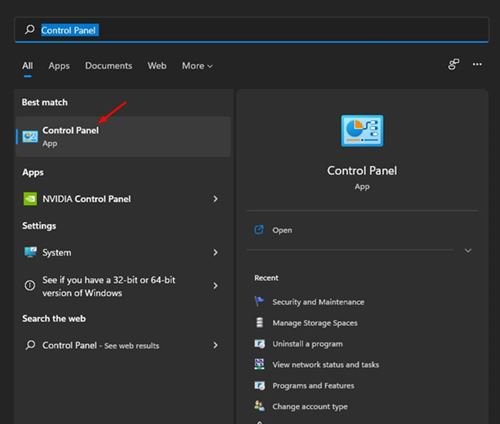Click the search feedback/share icon near top right
Image resolution: width=500 pixels, height=424 pixels.
tap(453, 64)
